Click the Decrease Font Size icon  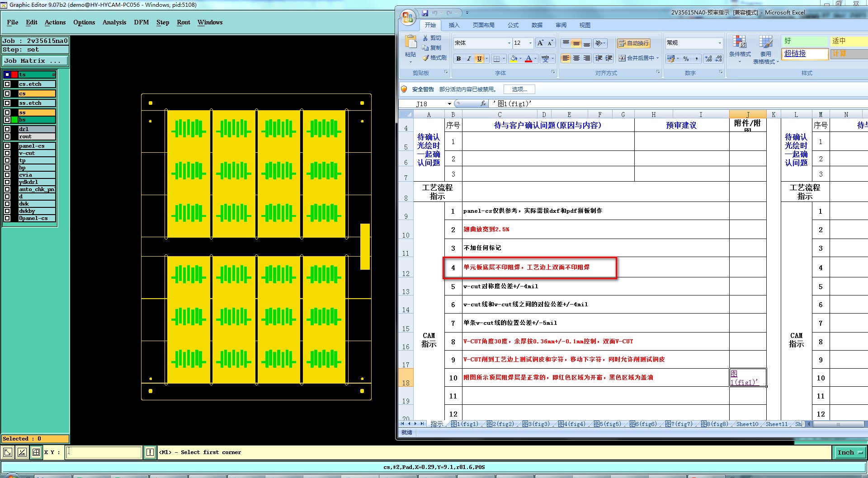tap(550, 43)
